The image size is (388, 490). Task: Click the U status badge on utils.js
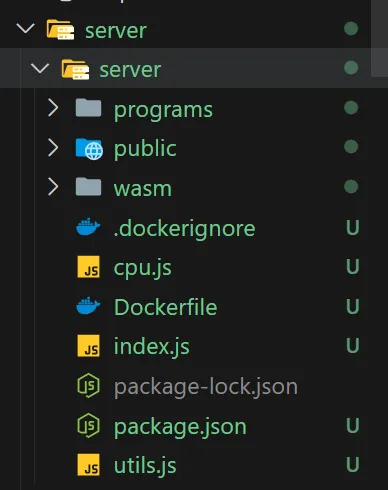coord(353,464)
